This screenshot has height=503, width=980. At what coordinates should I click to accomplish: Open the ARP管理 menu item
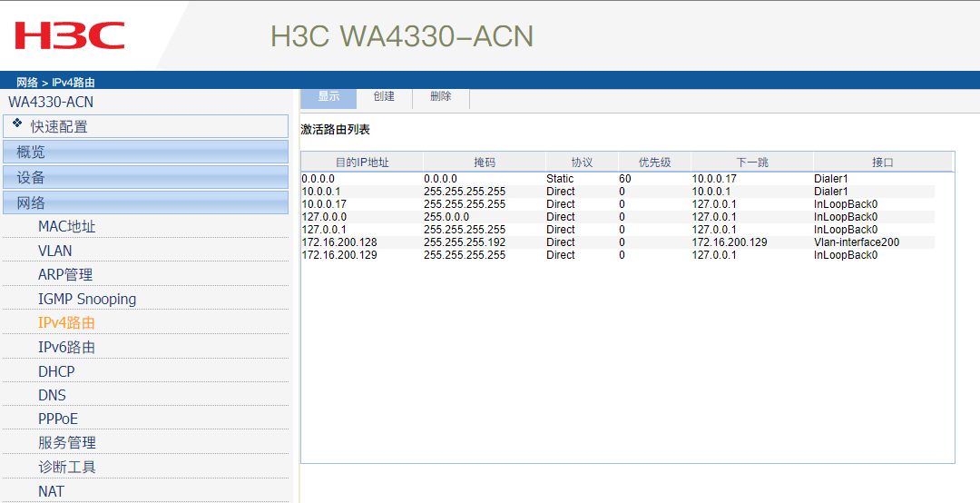click(x=65, y=274)
